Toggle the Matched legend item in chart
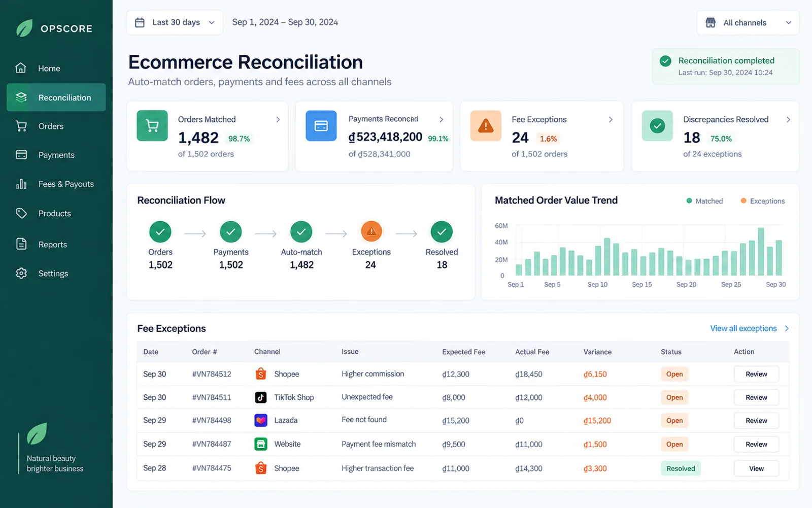This screenshot has width=812, height=508. click(704, 201)
